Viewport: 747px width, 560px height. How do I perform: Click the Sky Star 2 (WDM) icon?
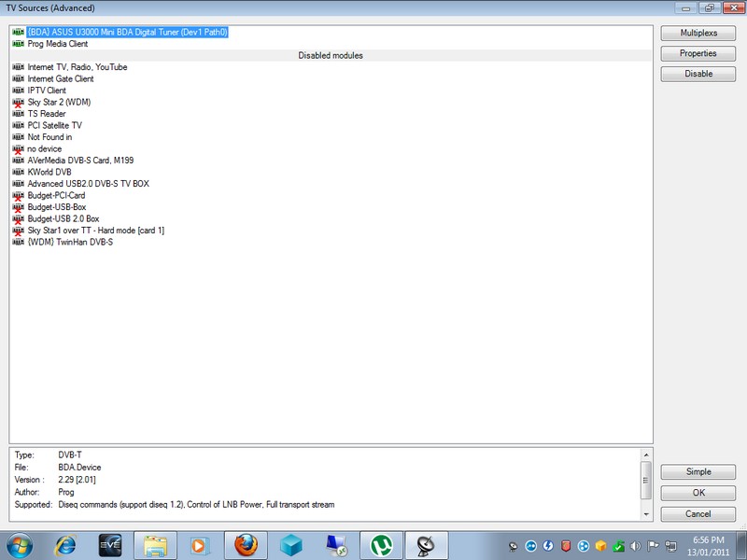point(19,102)
